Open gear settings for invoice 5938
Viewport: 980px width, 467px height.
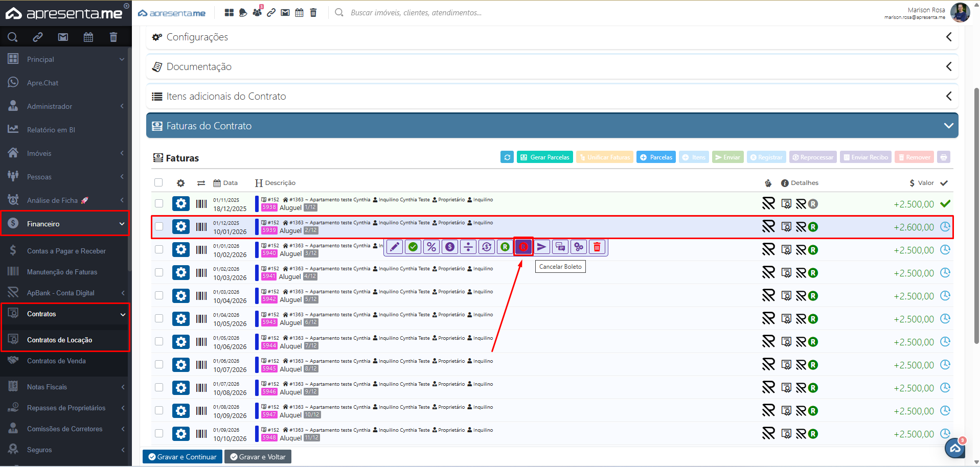click(x=180, y=204)
